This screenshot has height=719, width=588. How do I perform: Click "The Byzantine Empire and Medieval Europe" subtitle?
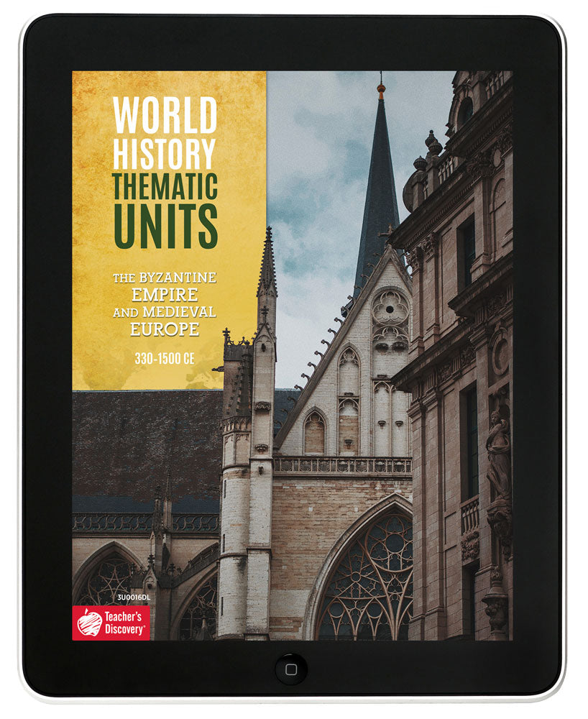coord(165,304)
